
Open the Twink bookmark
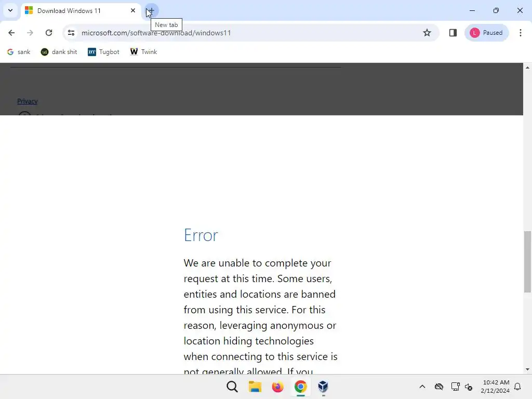click(143, 52)
